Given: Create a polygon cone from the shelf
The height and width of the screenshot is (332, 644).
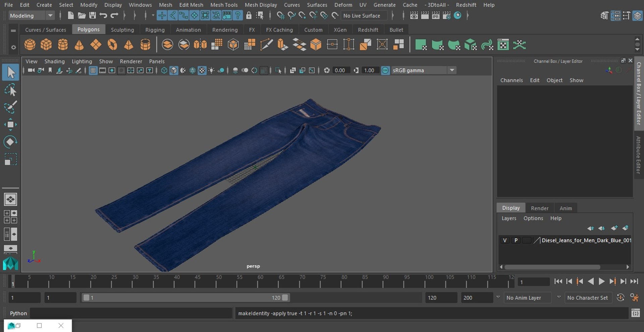Looking at the screenshot, I should point(79,45).
